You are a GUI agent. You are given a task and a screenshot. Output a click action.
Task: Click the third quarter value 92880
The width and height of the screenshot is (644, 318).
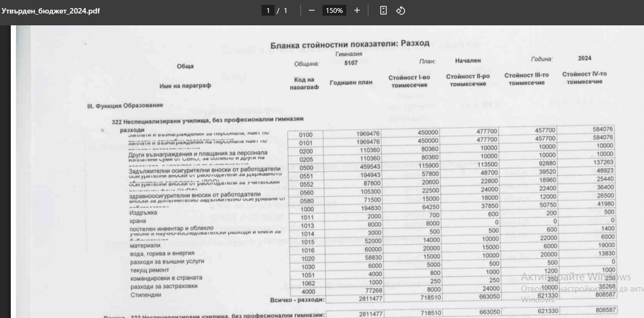tap(546, 163)
